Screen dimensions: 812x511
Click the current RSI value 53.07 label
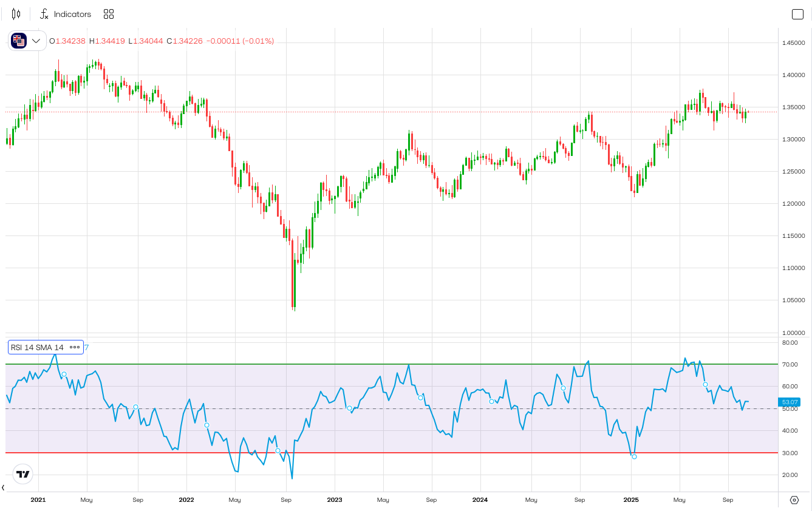(790, 402)
